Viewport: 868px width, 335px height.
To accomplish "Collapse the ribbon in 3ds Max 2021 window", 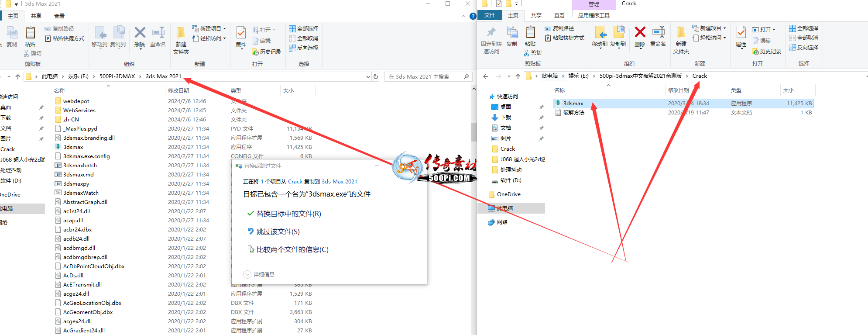I will (x=463, y=16).
